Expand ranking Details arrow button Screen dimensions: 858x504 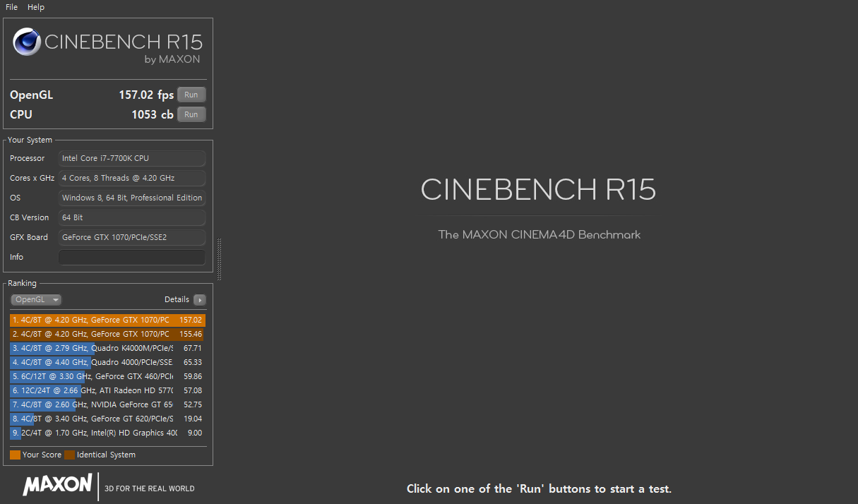click(x=200, y=300)
